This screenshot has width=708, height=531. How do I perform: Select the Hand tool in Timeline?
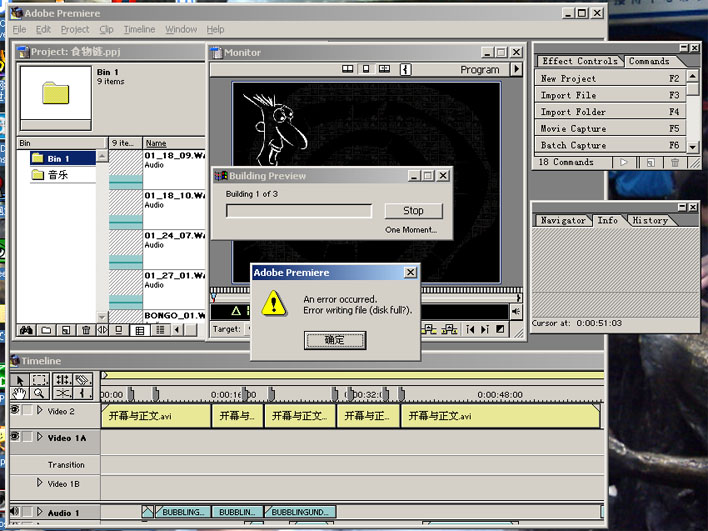(20, 394)
